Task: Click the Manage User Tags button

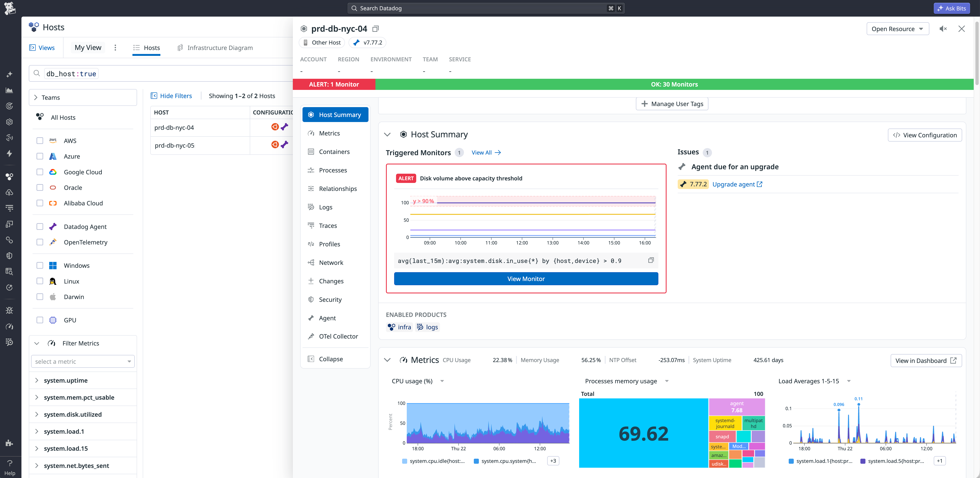Action: tap(672, 104)
